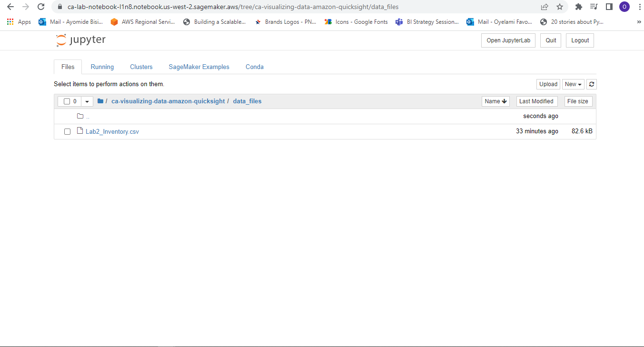The image size is (644, 347).
Task: Bookmark this page with the star icon
Action: click(x=560, y=7)
